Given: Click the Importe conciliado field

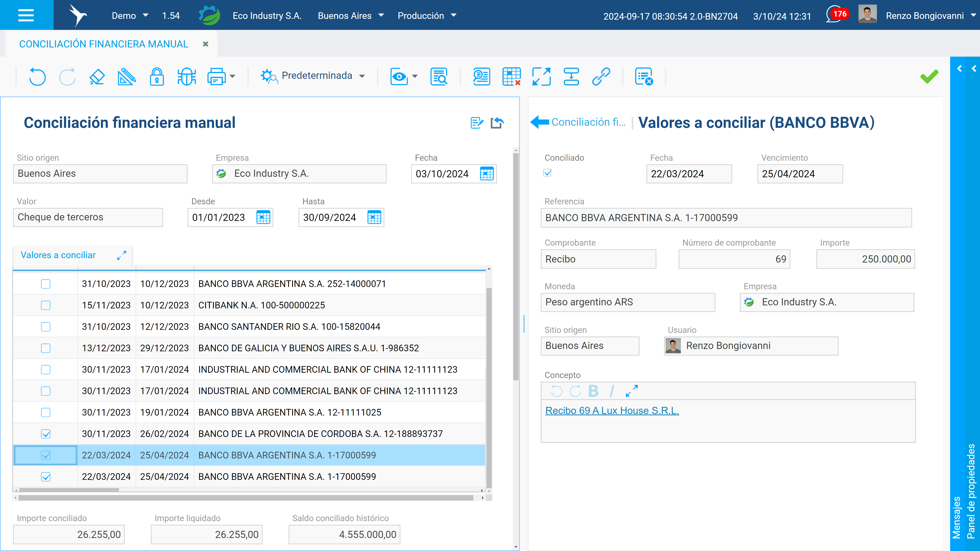Looking at the screenshot, I should 69,534.
